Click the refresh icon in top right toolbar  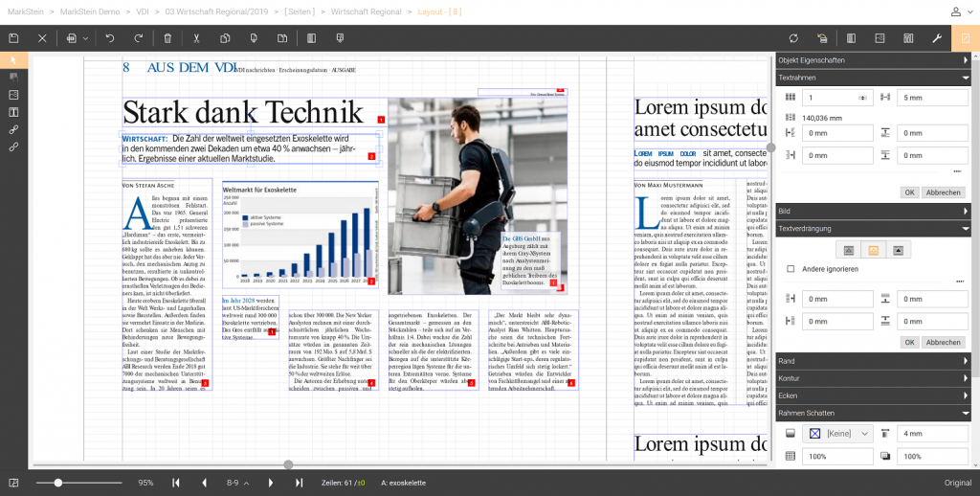pos(793,38)
